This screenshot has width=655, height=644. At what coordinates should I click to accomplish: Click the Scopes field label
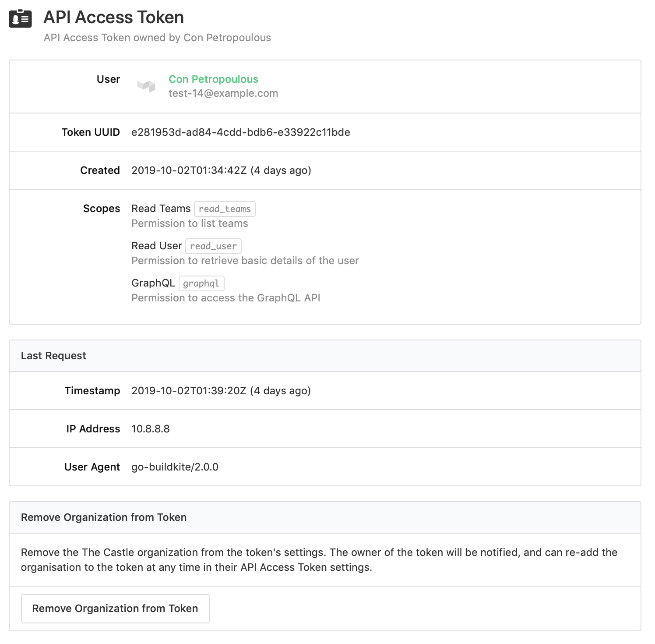tap(102, 209)
